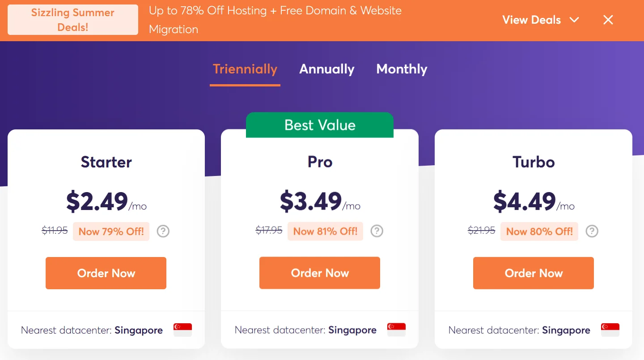Click Singapore flag in Pro card
This screenshot has width=644, height=360.
pos(396,330)
